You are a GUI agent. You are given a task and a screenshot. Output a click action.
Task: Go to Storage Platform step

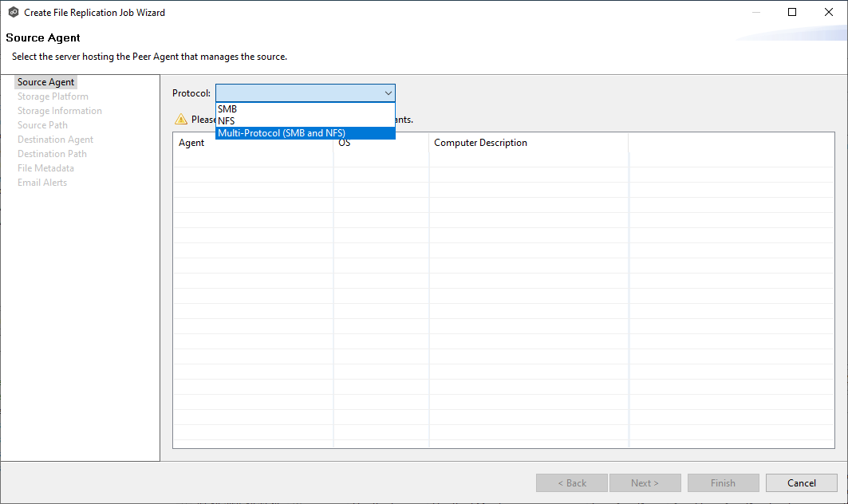53,96
